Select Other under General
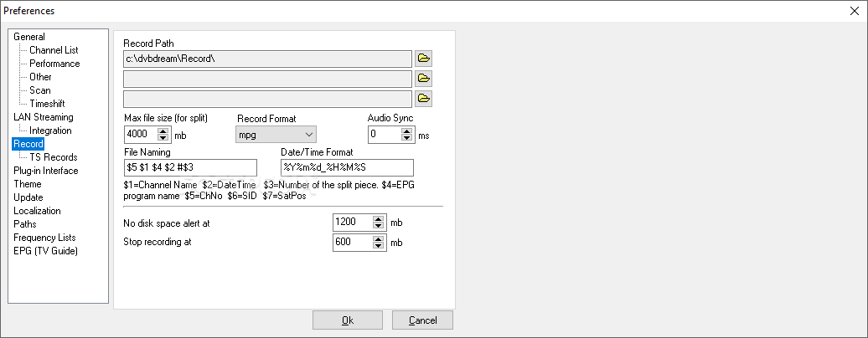The image size is (868, 338). click(40, 77)
